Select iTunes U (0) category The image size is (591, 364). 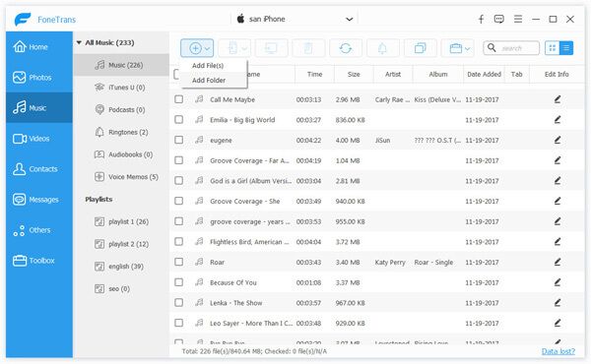click(x=121, y=88)
